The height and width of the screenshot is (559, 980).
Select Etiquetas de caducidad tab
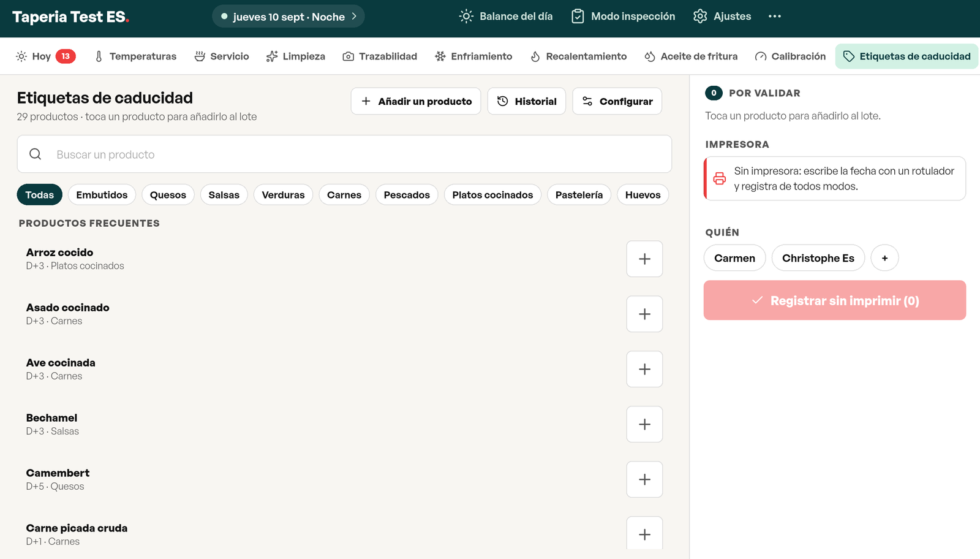point(907,56)
